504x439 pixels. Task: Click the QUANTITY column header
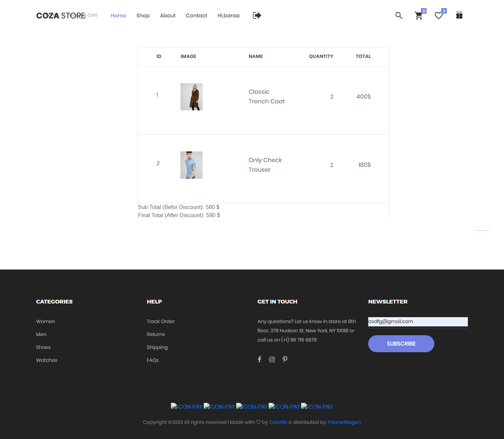click(321, 56)
